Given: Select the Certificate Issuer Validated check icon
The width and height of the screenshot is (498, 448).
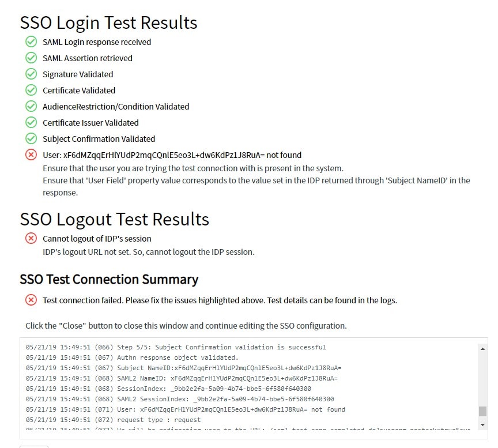Looking at the screenshot, I should pyautogui.click(x=31, y=122).
